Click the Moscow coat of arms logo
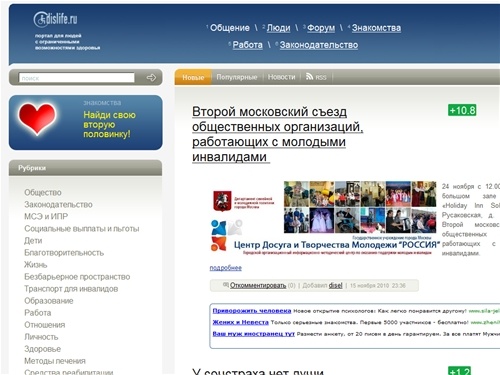The width and height of the screenshot is (500, 375). coord(222,201)
